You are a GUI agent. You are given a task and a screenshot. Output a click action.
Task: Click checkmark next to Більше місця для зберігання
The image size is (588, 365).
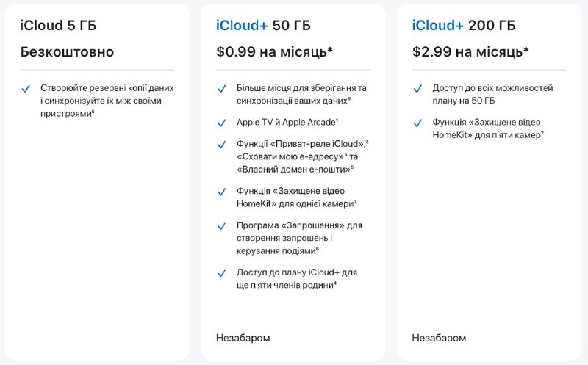222,89
